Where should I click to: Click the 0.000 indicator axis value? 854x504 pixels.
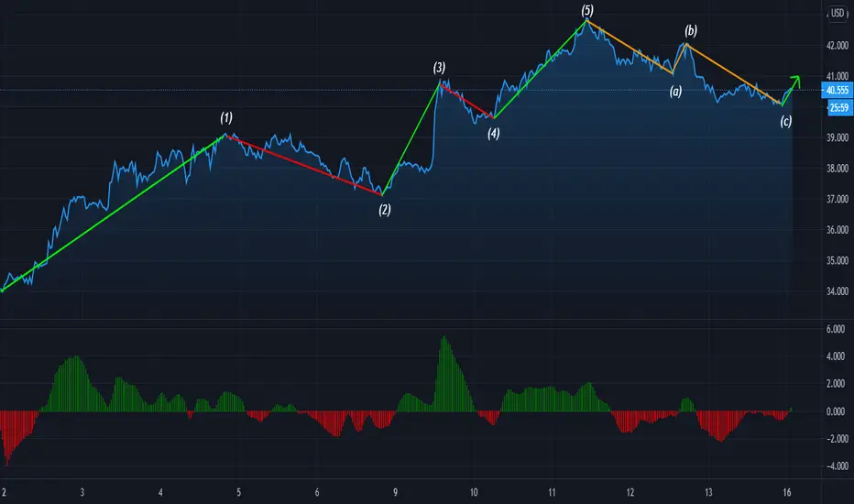(836, 411)
